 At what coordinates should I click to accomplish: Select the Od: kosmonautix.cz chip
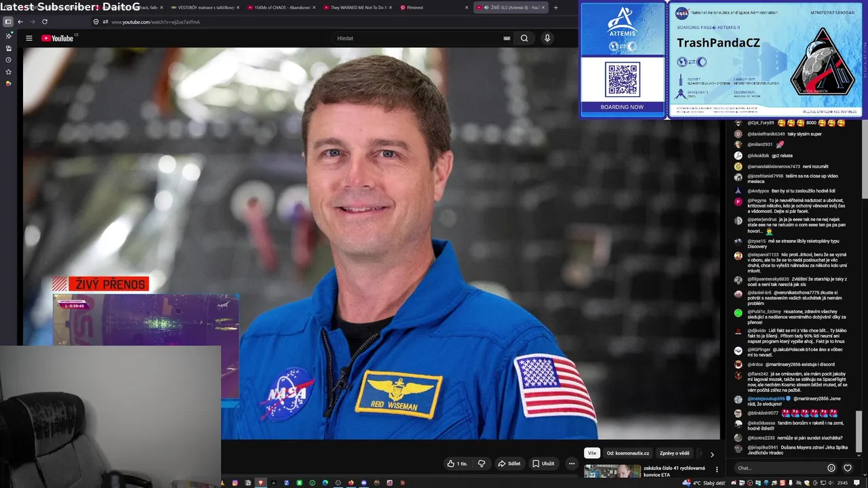(628, 453)
